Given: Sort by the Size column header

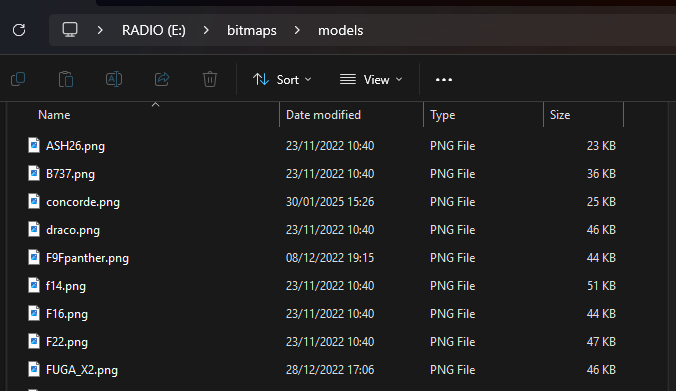Looking at the screenshot, I should coord(560,115).
